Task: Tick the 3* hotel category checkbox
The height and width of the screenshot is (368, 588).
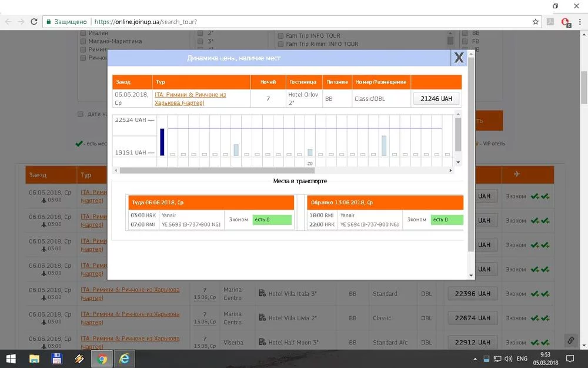Action: coord(201,41)
